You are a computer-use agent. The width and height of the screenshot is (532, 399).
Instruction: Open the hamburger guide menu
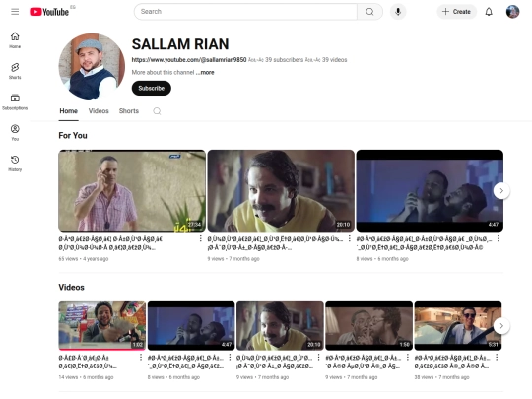pos(15,12)
